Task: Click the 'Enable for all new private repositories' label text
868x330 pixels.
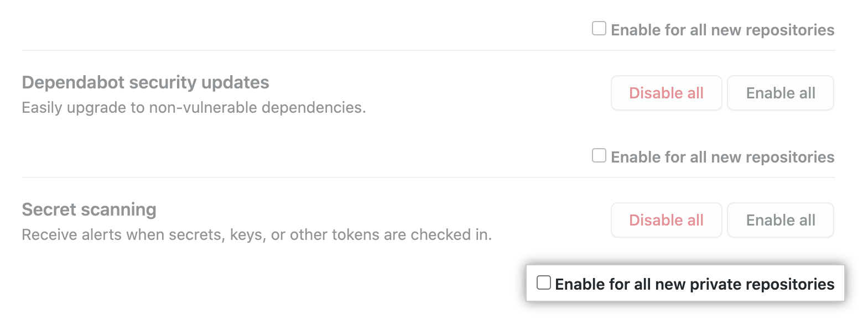Action: tap(694, 284)
